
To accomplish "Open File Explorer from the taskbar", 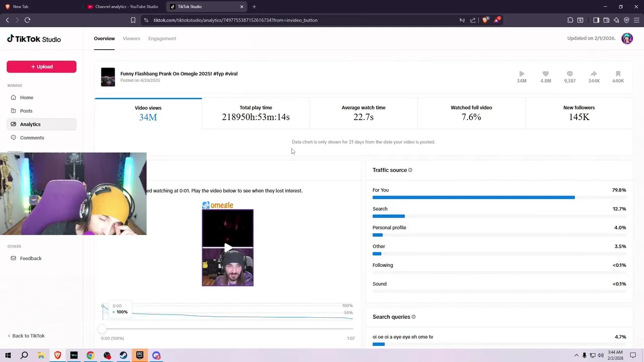I will click(41, 355).
